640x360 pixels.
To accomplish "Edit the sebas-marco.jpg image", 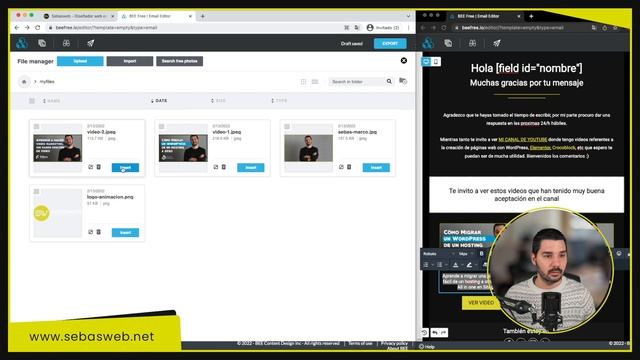I will (x=341, y=167).
